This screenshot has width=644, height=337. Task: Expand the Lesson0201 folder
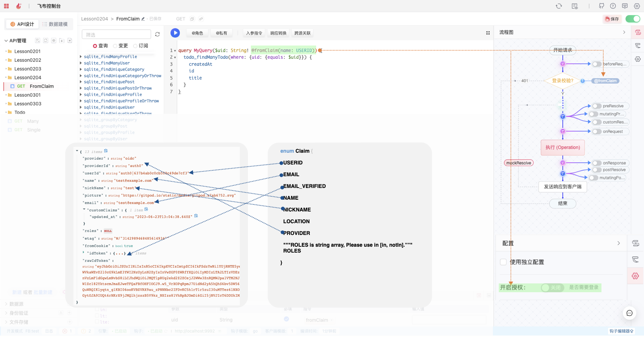(6, 51)
